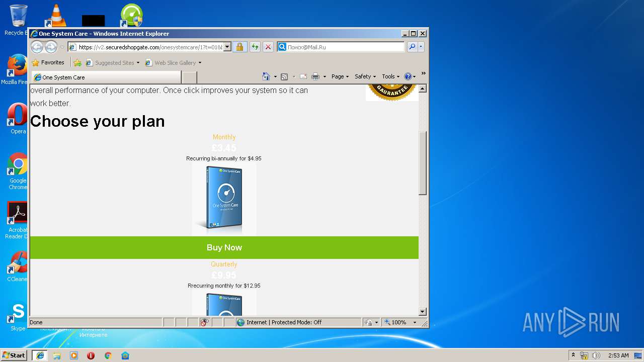
Task: Print page with printer icon
Action: 315,76
